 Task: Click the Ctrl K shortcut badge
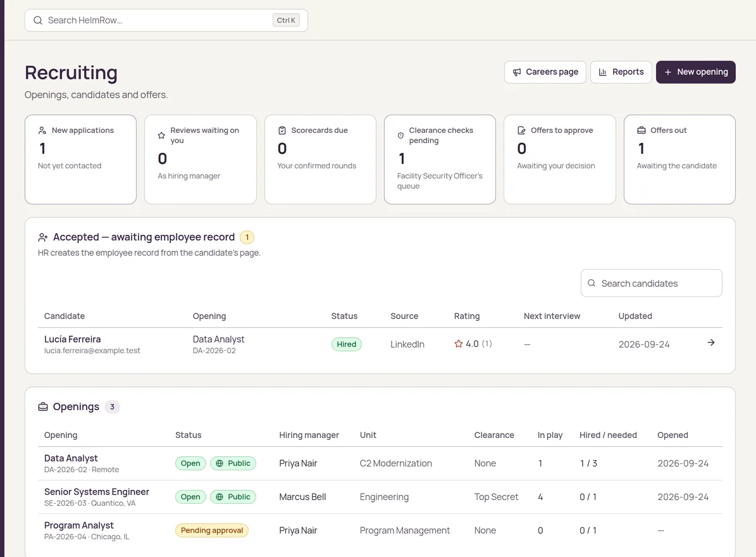(x=286, y=20)
